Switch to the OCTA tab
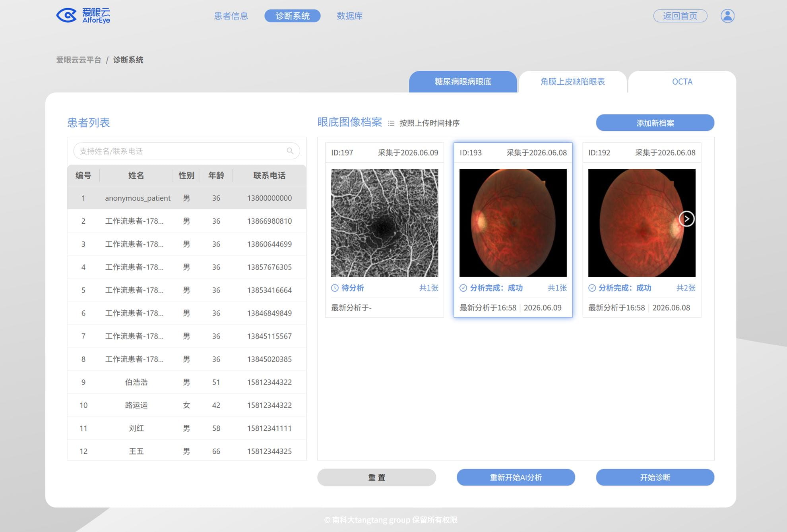The image size is (787, 532). tap(682, 82)
